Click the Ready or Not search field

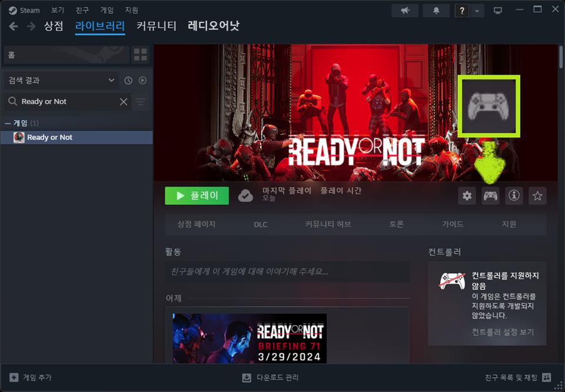click(67, 102)
